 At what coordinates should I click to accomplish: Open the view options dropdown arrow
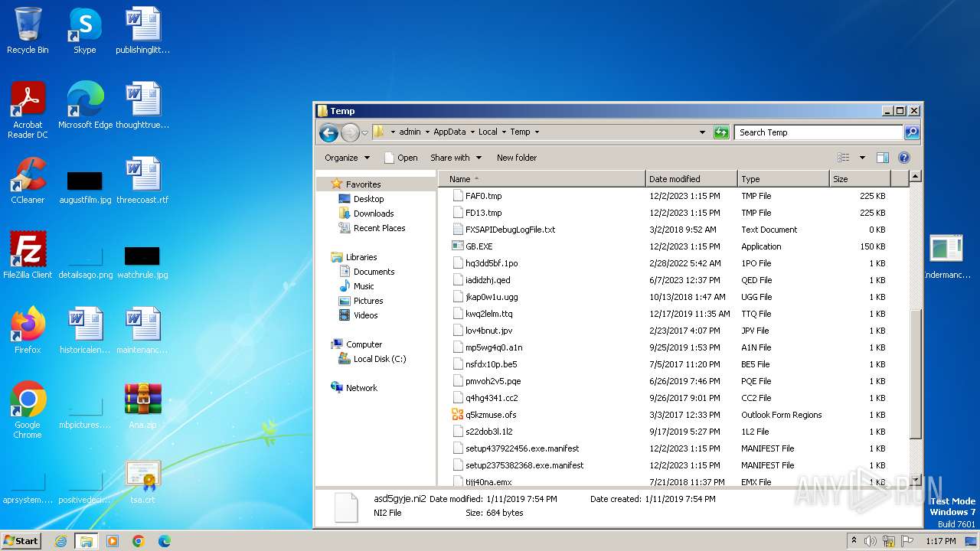[x=862, y=158]
